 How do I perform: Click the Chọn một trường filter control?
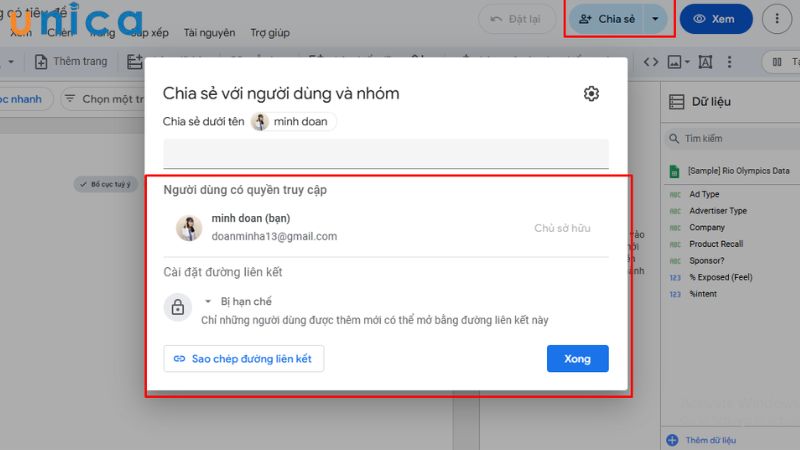click(x=104, y=99)
